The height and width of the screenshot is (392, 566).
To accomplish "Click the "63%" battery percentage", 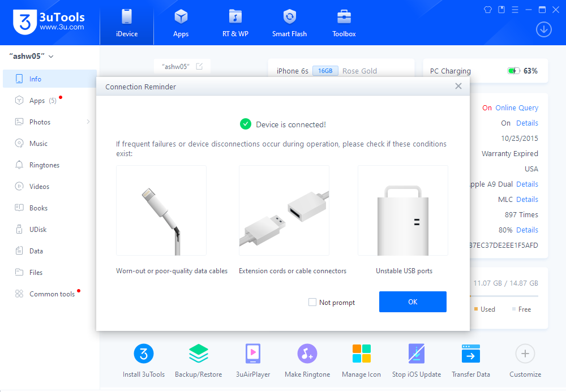I will point(530,71).
